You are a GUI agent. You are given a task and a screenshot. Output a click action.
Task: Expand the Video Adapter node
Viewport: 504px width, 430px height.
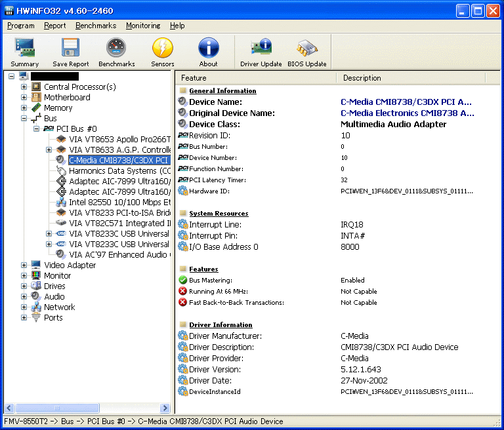[x=24, y=265]
